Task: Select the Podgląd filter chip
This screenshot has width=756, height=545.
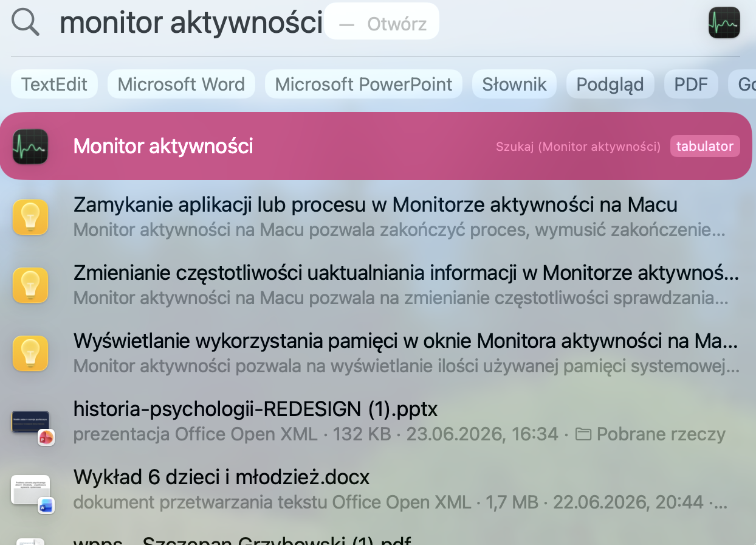Action: click(x=610, y=84)
